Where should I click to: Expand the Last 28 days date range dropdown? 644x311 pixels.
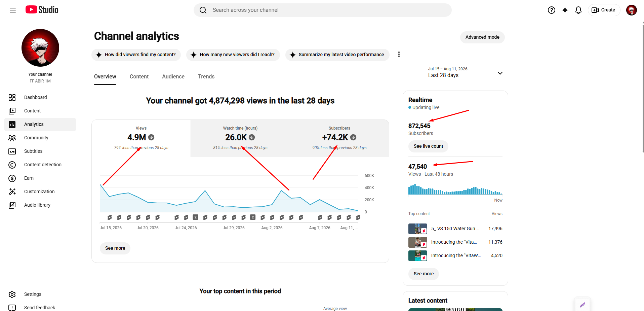point(465,72)
